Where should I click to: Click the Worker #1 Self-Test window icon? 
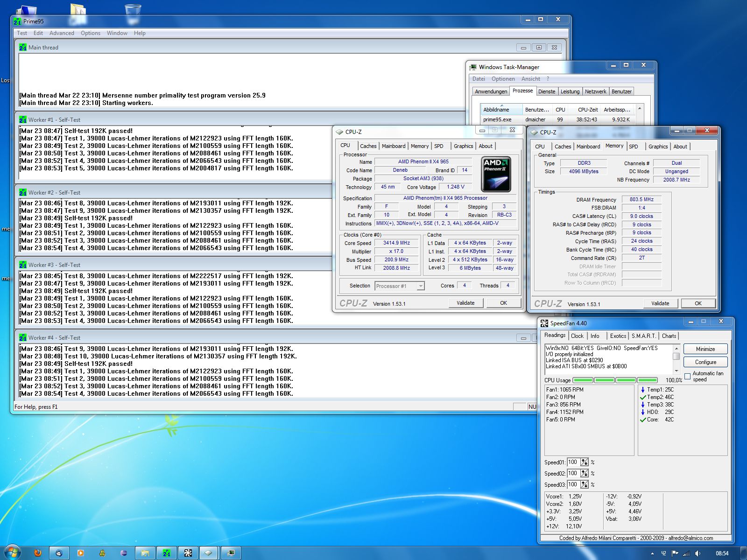tap(23, 120)
